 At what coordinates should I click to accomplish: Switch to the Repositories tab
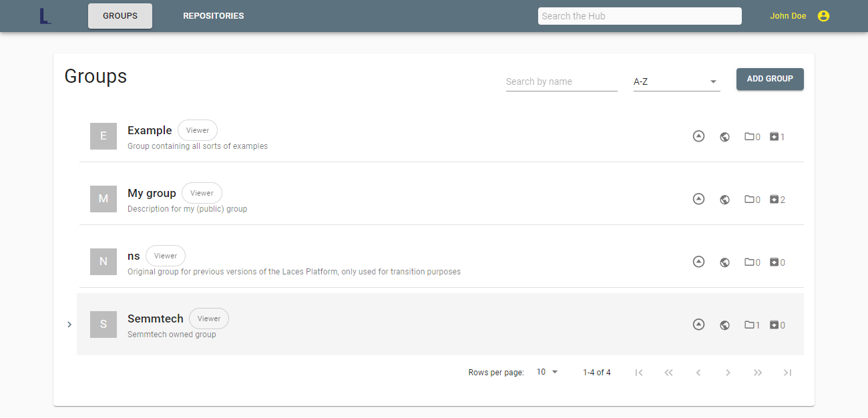(214, 16)
